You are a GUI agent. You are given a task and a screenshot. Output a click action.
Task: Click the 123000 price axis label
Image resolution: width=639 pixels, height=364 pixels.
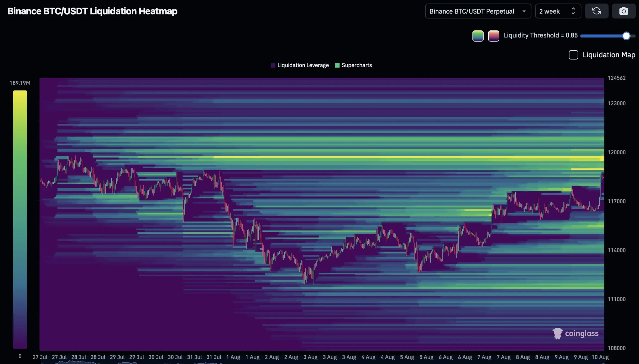coord(616,103)
